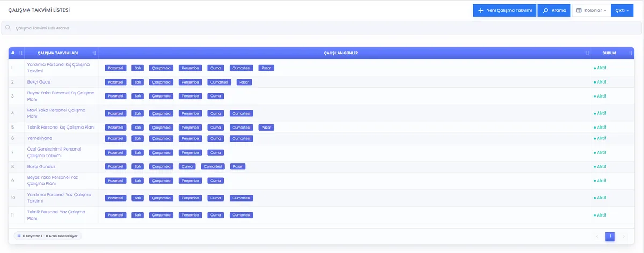Click the previous page arrow
Image resolution: width=644 pixels, height=253 pixels.
coord(597,236)
